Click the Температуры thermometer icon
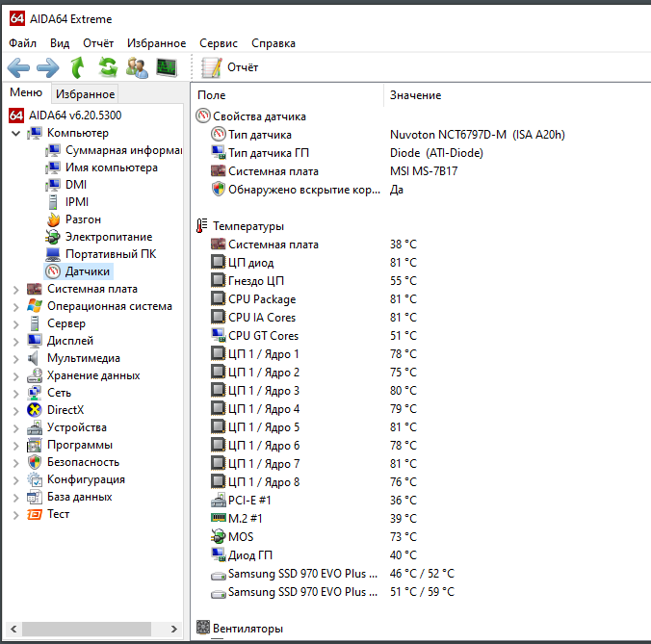This screenshot has width=651, height=644. (x=202, y=226)
